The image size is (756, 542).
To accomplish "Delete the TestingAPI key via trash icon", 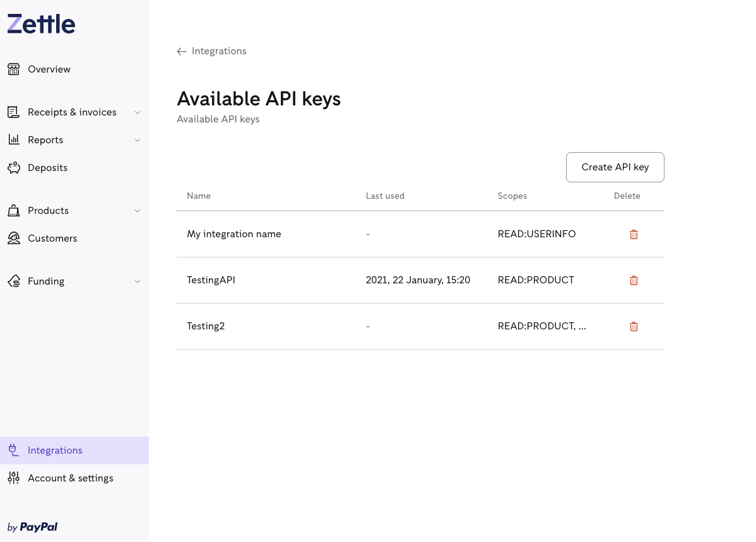I will (634, 280).
